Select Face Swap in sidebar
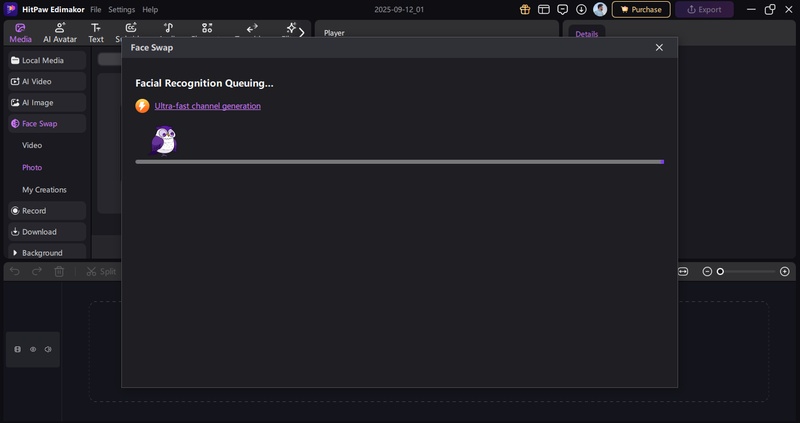Viewport: 800px width, 423px height. (x=47, y=123)
